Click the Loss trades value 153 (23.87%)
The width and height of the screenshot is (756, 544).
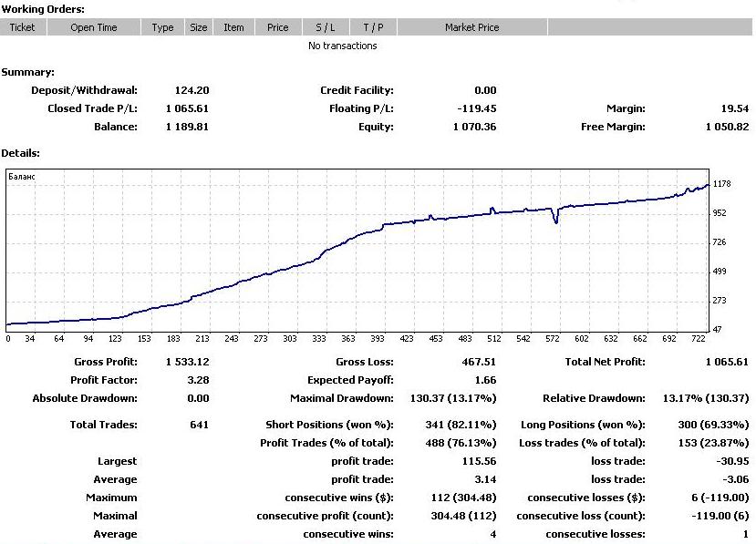(x=713, y=443)
